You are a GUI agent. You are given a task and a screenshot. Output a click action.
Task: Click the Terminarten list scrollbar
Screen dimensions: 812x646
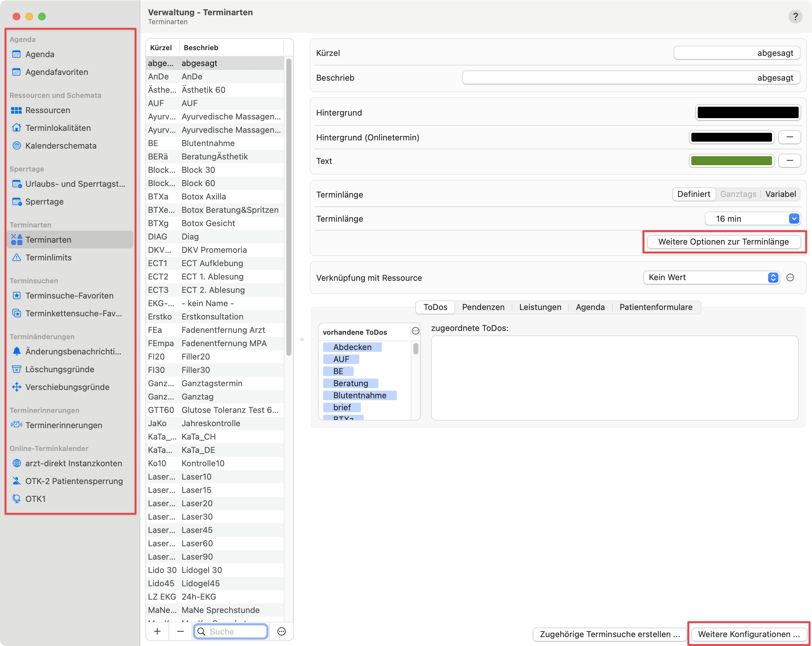(289, 206)
